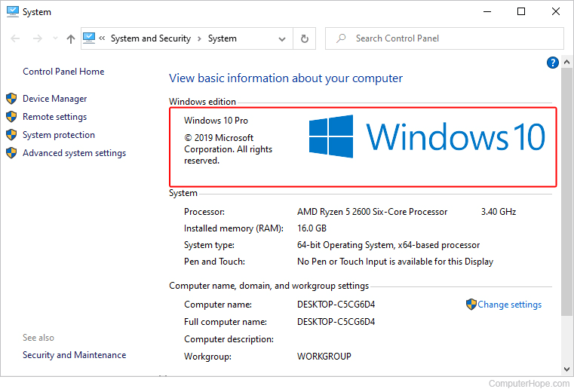Click the Back navigation arrow
Viewport: 574px width, 392px height.
15,38
